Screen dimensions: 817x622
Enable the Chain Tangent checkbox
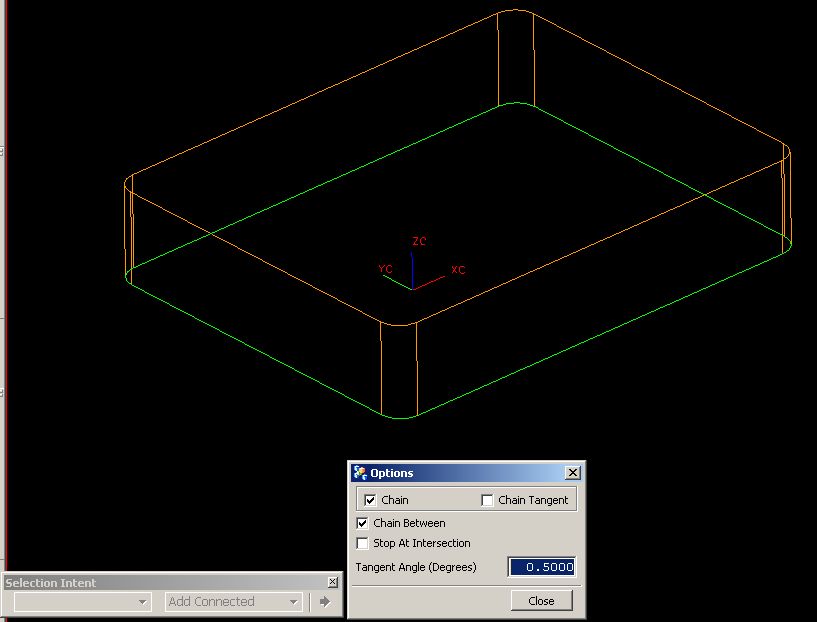click(487, 500)
